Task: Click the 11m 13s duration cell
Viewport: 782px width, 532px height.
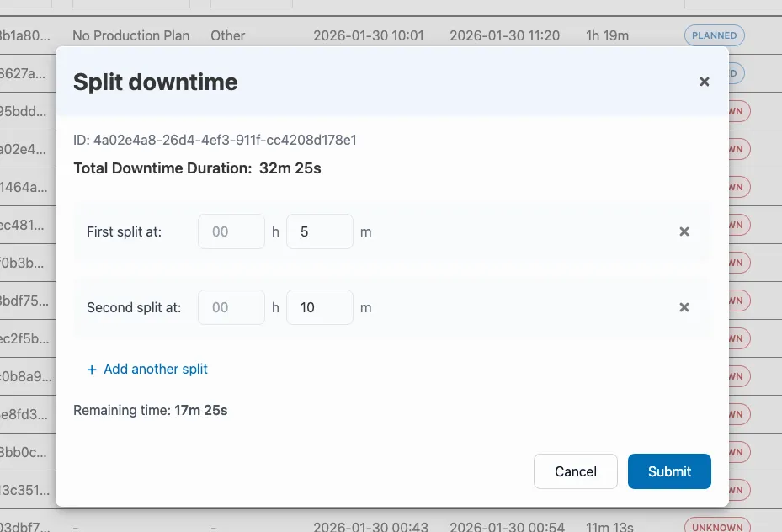Action: (x=609, y=527)
